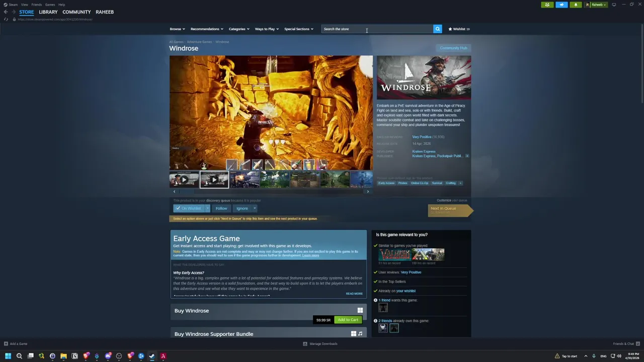644x362 pixels.
Task: Open the friend avatar who wants this game
Action: (x=383, y=308)
